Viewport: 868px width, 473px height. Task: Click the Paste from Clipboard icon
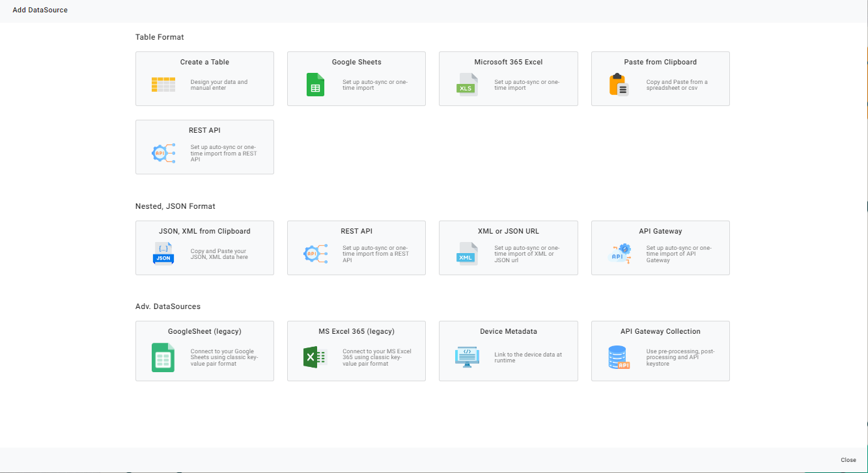(619, 85)
